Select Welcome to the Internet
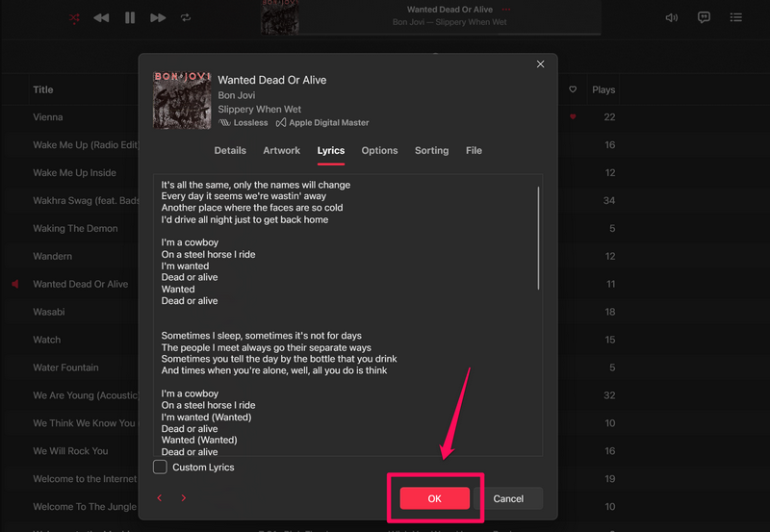The height and width of the screenshot is (532, 770). (x=85, y=479)
